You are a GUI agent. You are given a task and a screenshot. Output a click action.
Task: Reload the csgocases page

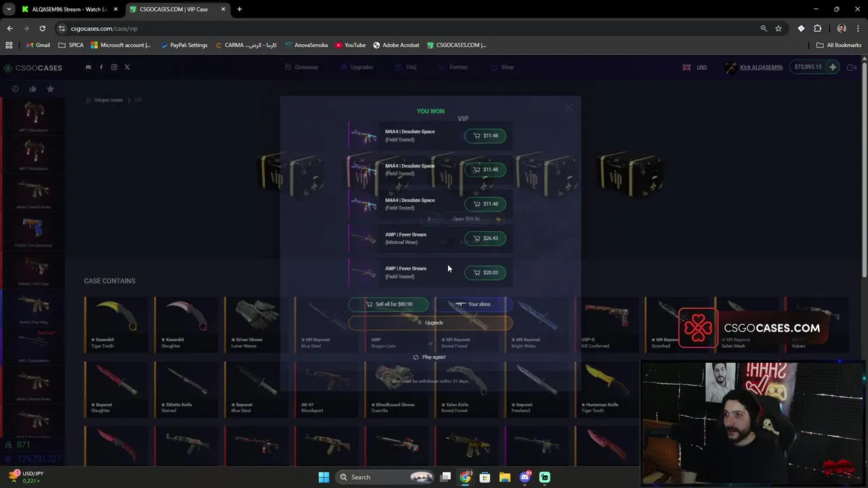coord(42,28)
